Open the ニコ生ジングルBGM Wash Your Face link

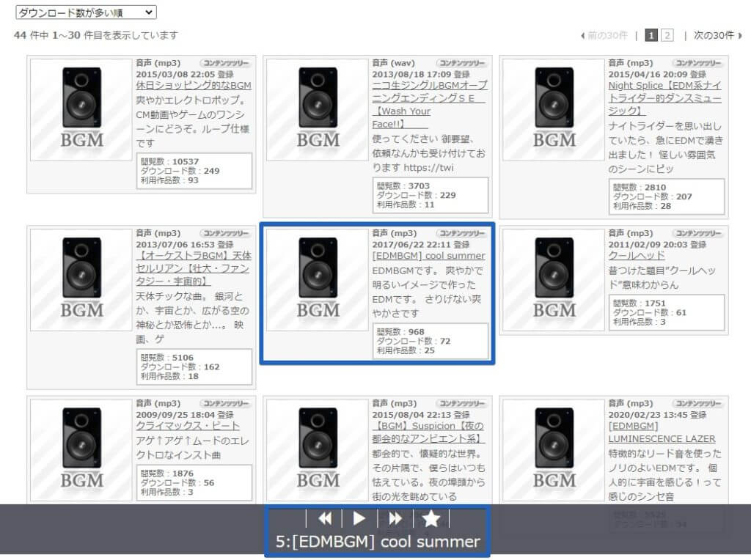tap(429, 98)
